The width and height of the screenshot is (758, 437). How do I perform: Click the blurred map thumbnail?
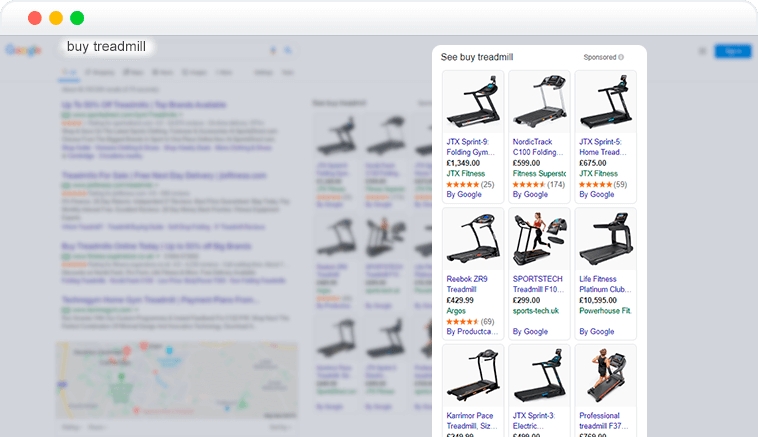pyautogui.click(x=176, y=380)
